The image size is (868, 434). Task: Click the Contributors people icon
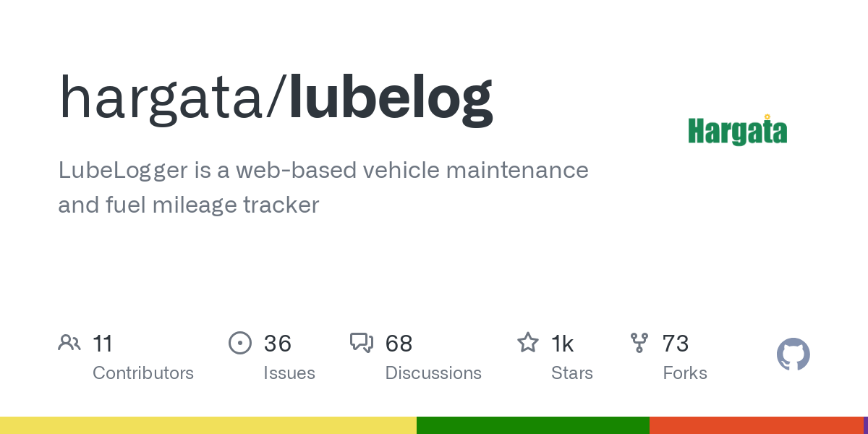pyautogui.click(x=69, y=342)
